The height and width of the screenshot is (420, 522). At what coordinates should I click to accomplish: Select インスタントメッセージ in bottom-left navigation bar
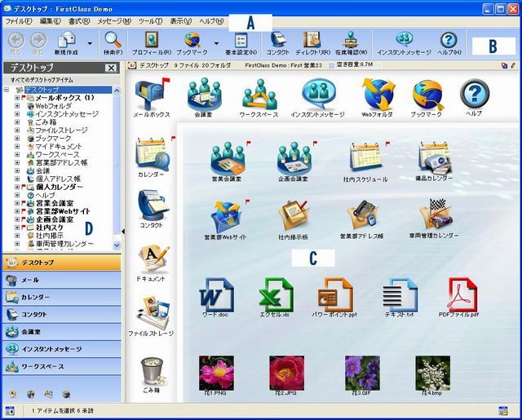point(61,349)
